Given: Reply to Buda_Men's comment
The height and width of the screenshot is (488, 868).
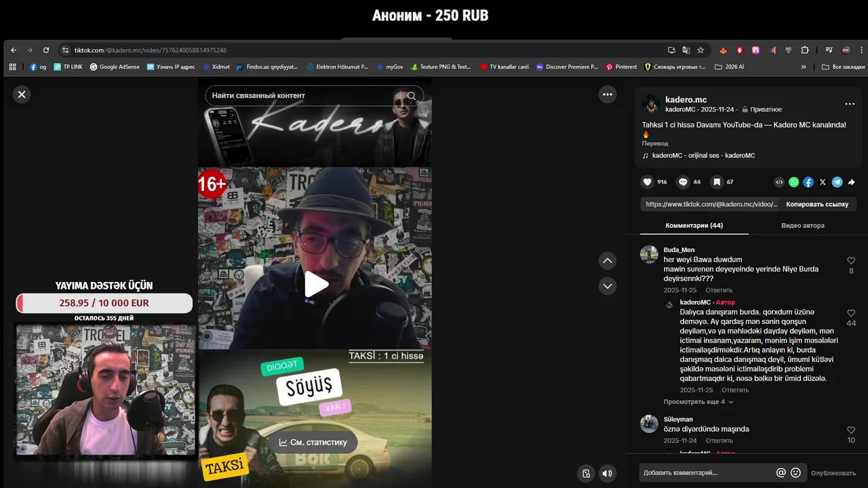Looking at the screenshot, I should coord(719,290).
